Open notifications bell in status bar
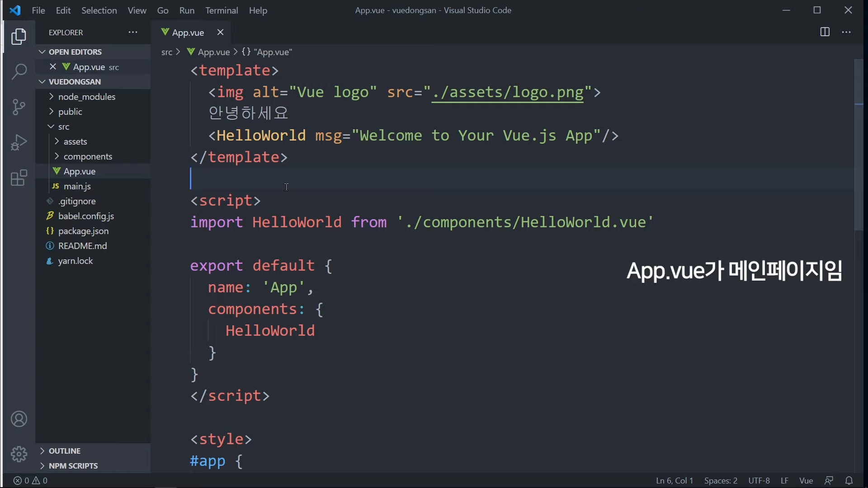The width and height of the screenshot is (868, 488). tap(849, 481)
